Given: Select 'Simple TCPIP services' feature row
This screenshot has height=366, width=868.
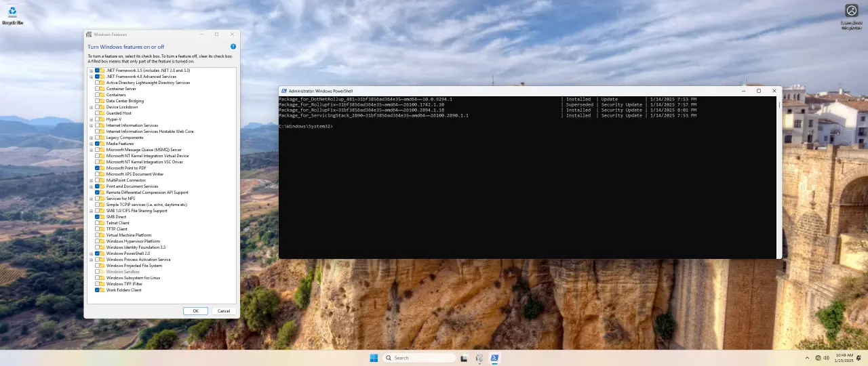Looking at the screenshot, I should [146, 205].
